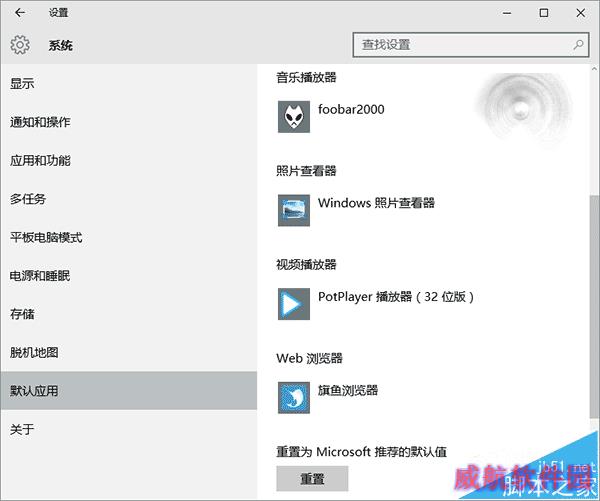
Task: Select 存储 in the sidebar
Action: point(129,314)
